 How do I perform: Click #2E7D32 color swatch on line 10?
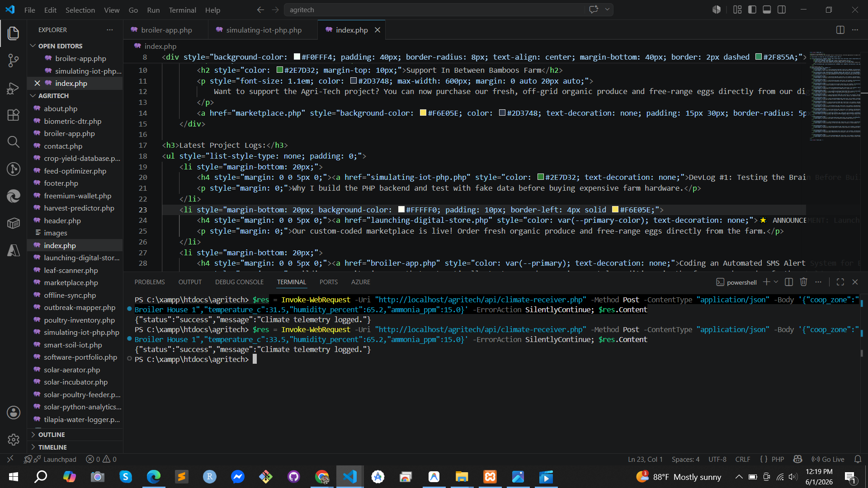tap(280, 70)
